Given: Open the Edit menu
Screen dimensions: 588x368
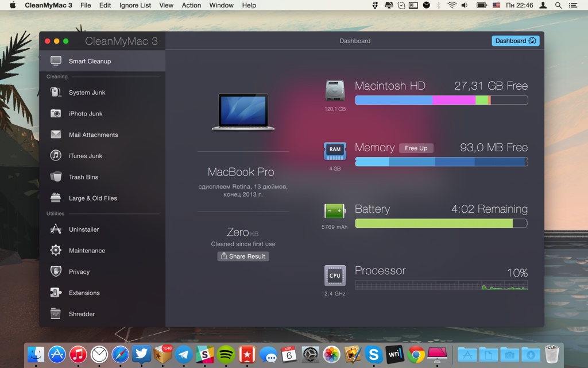Looking at the screenshot, I should tap(105, 5).
